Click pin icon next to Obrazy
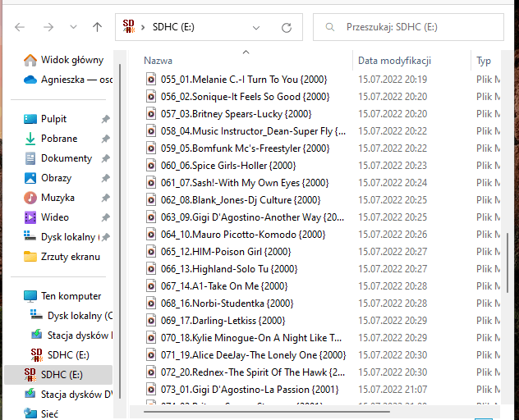The height and width of the screenshot is (420, 519). (x=106, y=178)
